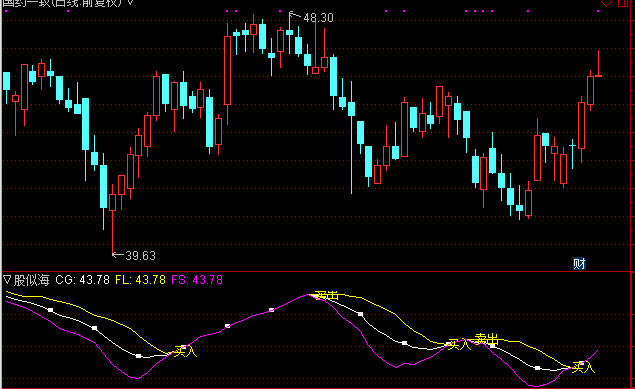The width and height of the screenshot is (635, 389).
Task: Open the title dropdown arrow after 前复权
Action: [x=130, y=2]
